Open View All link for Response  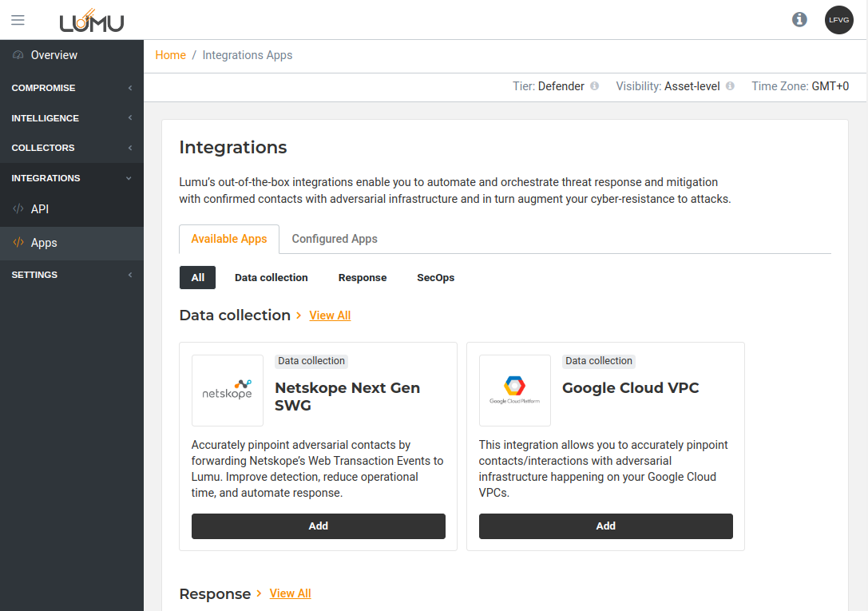pyautogui.click(x=290, y=593)
